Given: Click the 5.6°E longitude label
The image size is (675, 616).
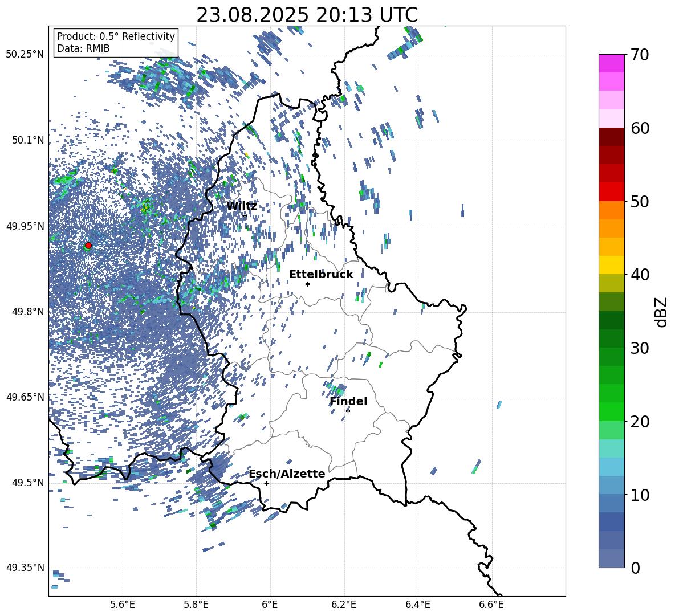Looking at the screenshot, I should (123, 605).
